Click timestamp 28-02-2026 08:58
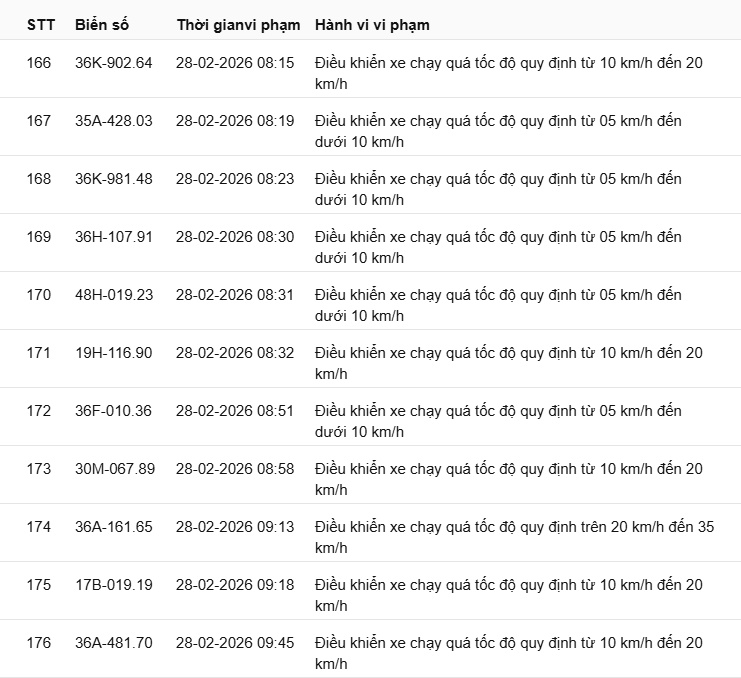The width and height of the screenshot is (741, 678). (235, 469)
